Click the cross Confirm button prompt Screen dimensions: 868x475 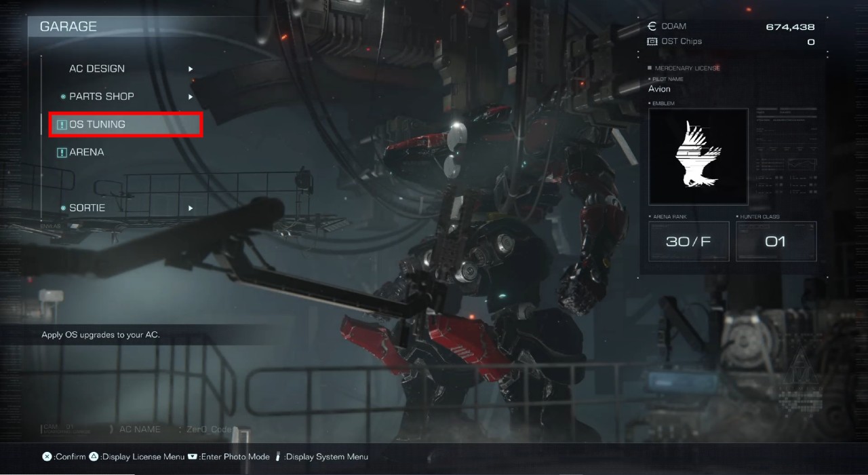(x=47, y=457)
